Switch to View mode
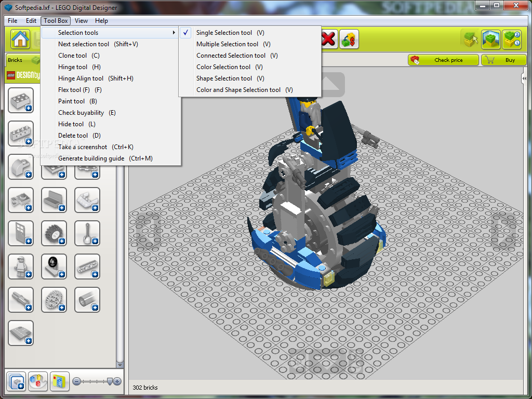Screen dimensions: 532x399 click(x=491, y=39)
